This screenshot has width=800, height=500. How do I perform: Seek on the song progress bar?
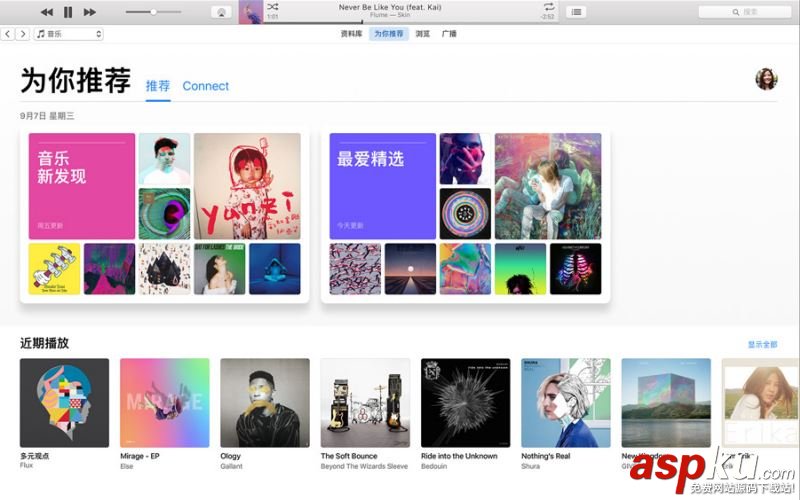click(411, 22)
